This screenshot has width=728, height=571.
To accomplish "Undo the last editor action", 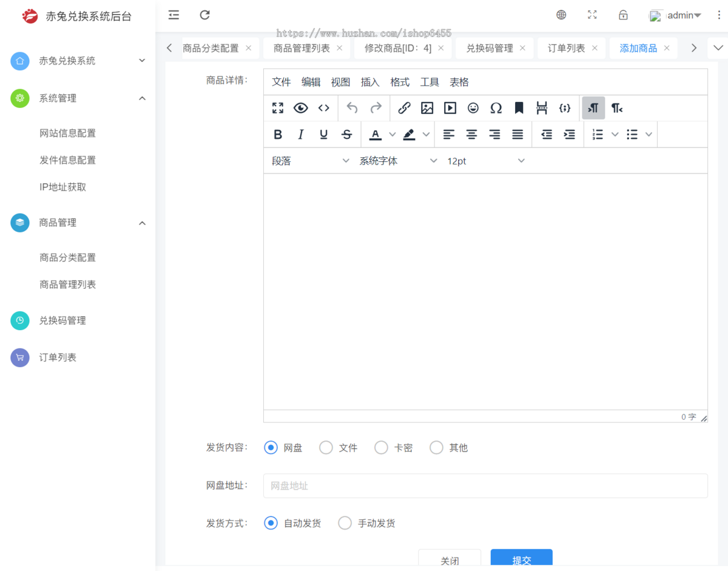I will tap(352, 108).
